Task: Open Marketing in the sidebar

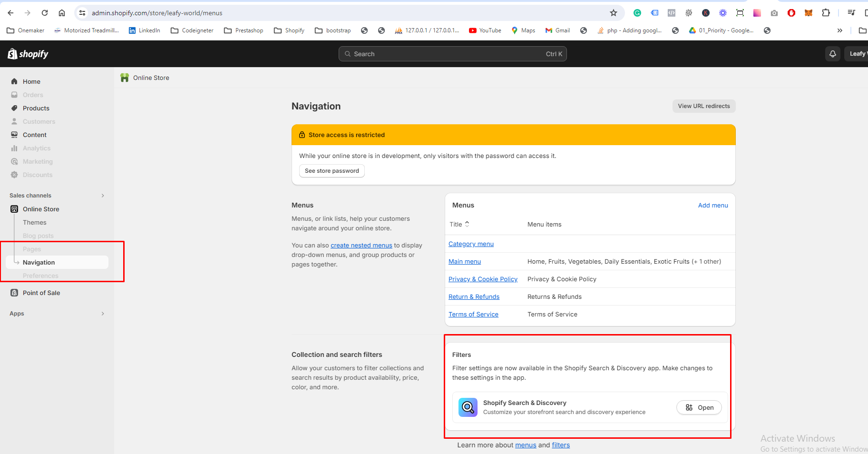Action: click(38, 161)
